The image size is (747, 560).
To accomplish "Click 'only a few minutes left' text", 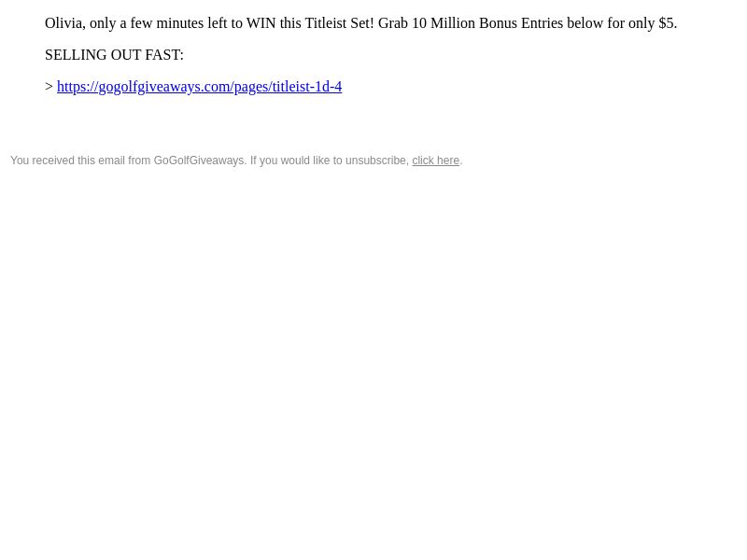I will 158,23.
